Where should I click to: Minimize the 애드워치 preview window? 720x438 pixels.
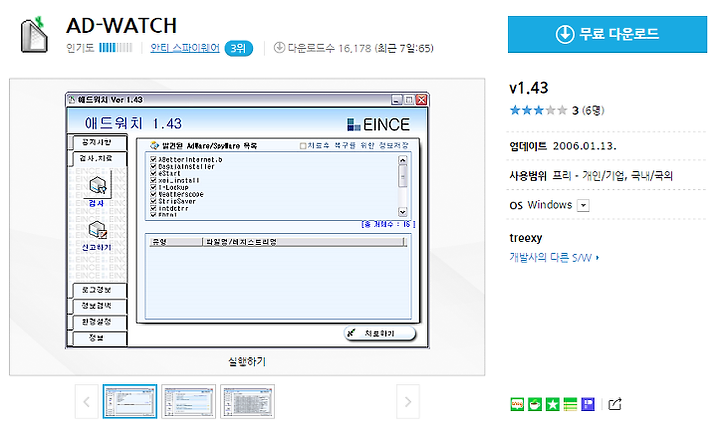[397, 100]
